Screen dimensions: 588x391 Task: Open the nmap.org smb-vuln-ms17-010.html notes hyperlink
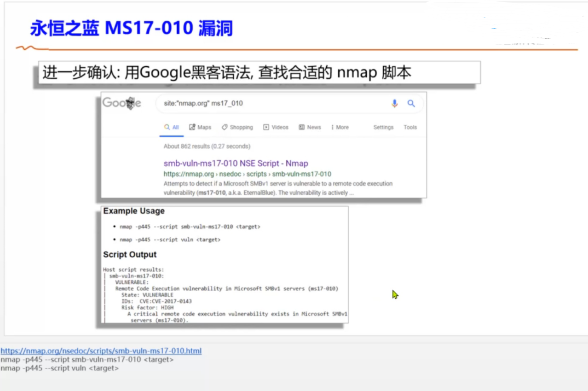pyautogui.click(x=101, y=351)
